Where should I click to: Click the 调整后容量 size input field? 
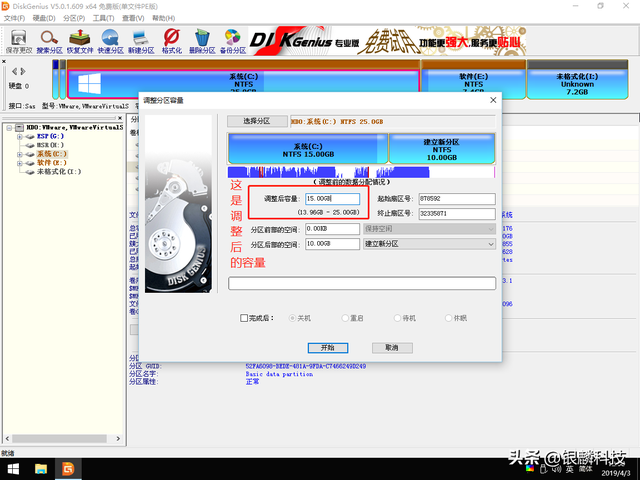point(332,199)
